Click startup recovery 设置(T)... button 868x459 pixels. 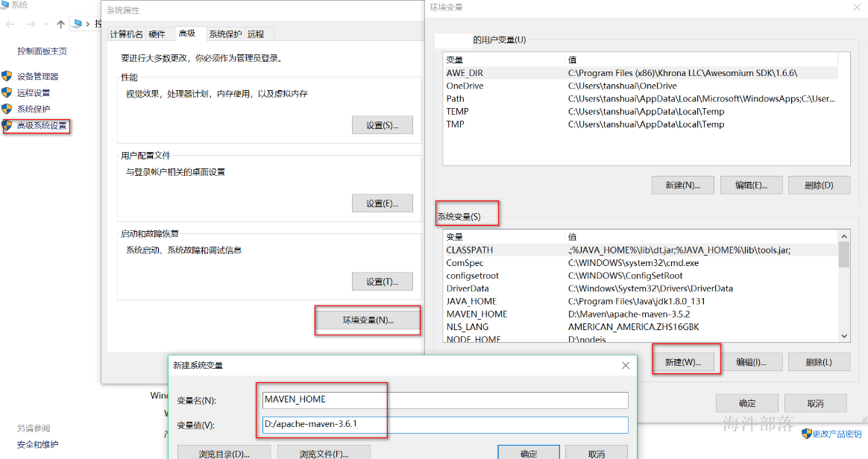383,282
